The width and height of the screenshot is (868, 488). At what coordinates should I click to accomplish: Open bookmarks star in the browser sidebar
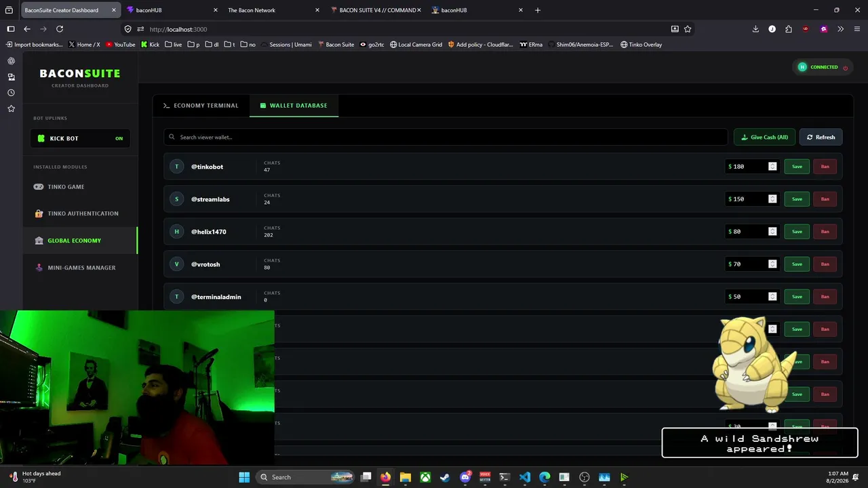[11, 108]
